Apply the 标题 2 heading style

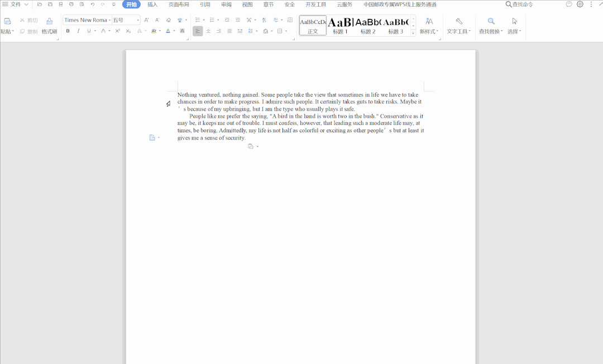click(x=368, y=26)
